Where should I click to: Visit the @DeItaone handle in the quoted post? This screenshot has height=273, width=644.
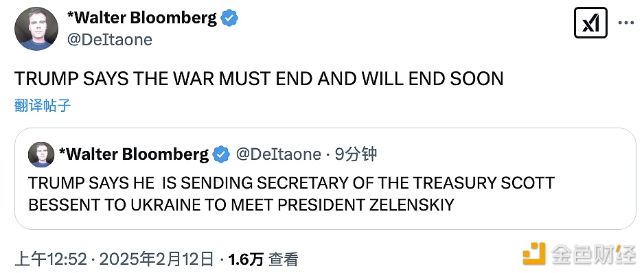coord(279,154)
